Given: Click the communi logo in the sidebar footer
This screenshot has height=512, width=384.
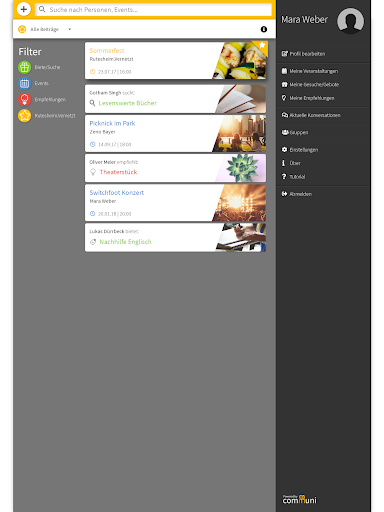Looking at the screenshot, I should pyautogui.click(x=299, y=499).
